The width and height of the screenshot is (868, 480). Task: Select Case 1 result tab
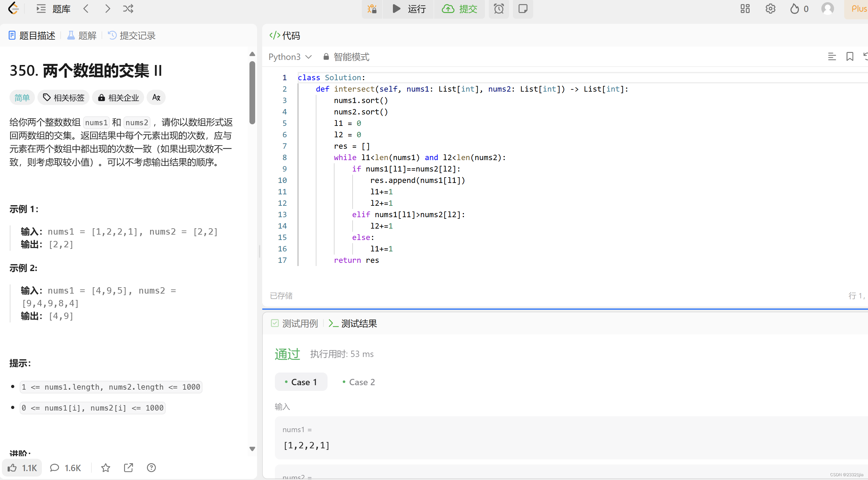coord(301,382)
